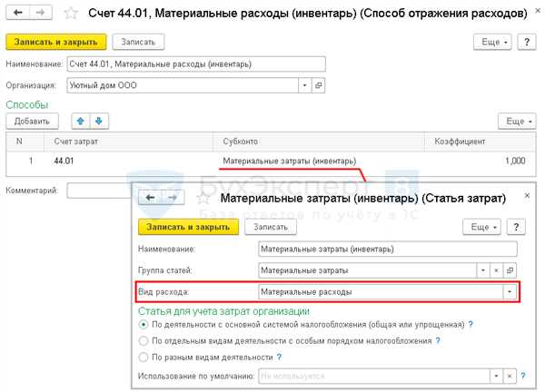Open Группа статей record with open icon
The width and height of the screenshot is (545, 392).
tap(510, 270)
